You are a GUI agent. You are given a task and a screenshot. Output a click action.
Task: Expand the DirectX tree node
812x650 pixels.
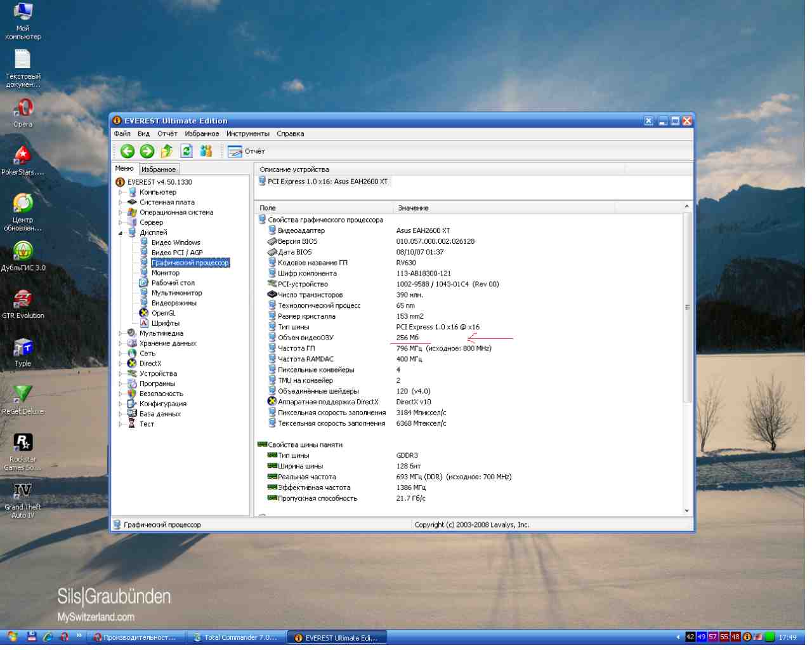click(121, 364)
